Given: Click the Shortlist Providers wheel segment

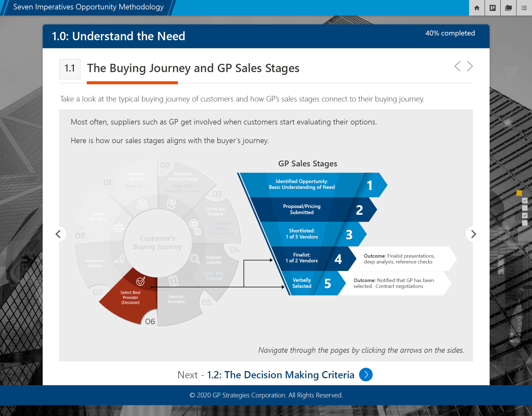Looking at the screenshot, I should point(176,299).
